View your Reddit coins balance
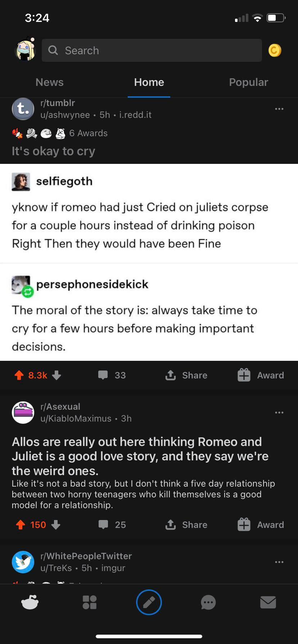The height and width of the screenshot is (644, 298). tap(275, 50)
